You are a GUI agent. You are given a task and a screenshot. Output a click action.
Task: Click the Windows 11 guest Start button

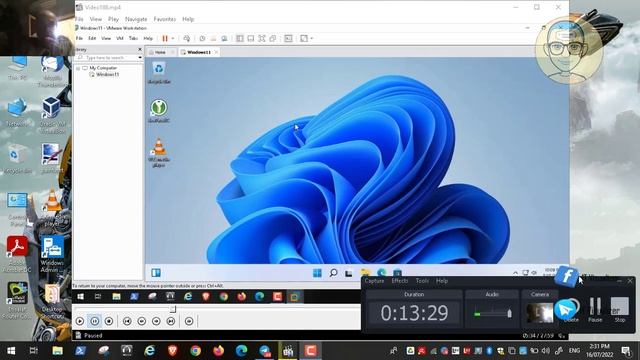tap(317, 273)
